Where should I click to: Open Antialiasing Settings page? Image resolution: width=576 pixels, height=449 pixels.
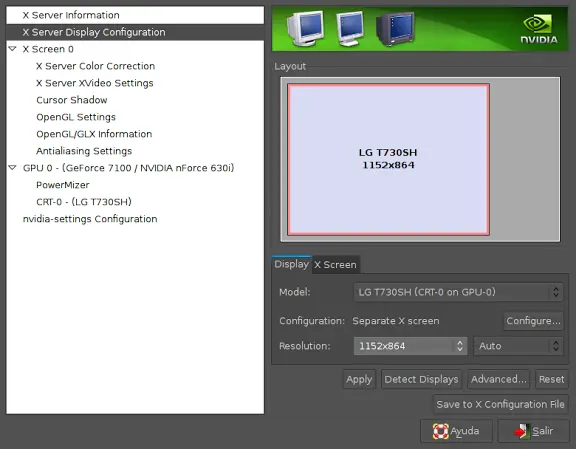pyautogui.click(x=84, y=151)
